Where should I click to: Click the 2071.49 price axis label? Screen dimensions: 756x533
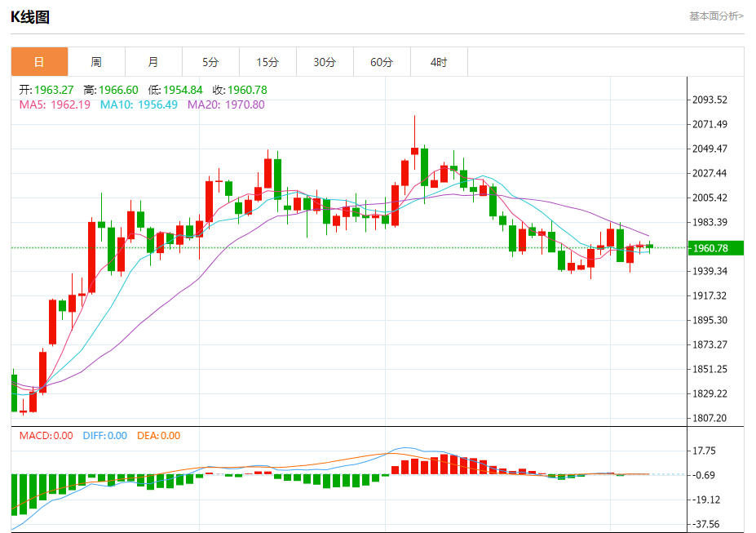[x=710, y=124]
